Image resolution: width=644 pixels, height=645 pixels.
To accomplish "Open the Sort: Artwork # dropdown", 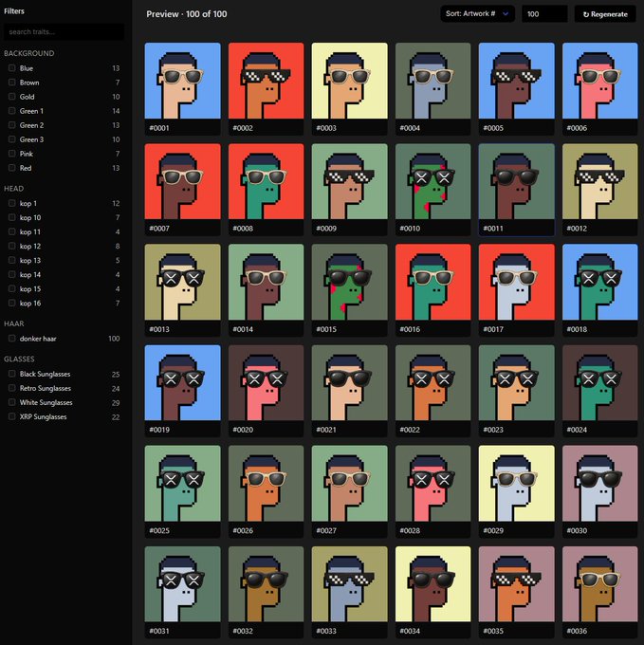I will coord(477,13).
